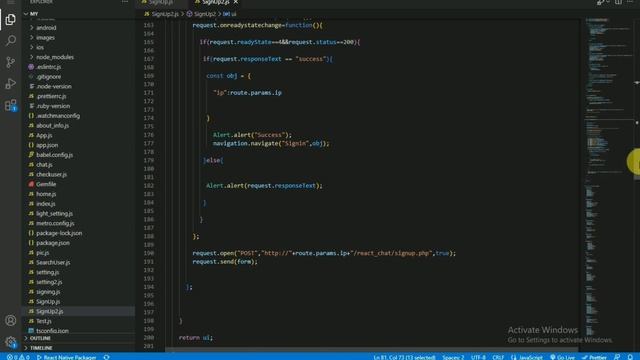Open app.json in the explorer
The image size is (640, 360).
(47, 145)
